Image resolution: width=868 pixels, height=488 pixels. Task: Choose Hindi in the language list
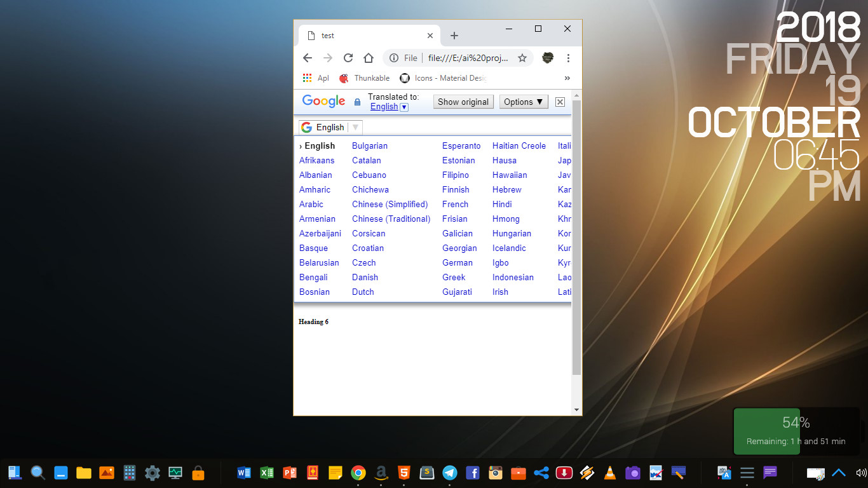tap(502, 204)
